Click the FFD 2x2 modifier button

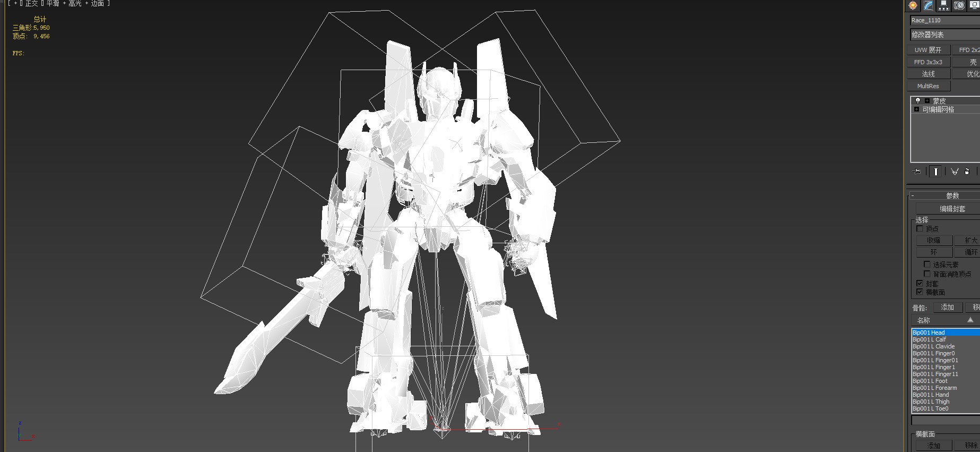(x=966, y=50)
